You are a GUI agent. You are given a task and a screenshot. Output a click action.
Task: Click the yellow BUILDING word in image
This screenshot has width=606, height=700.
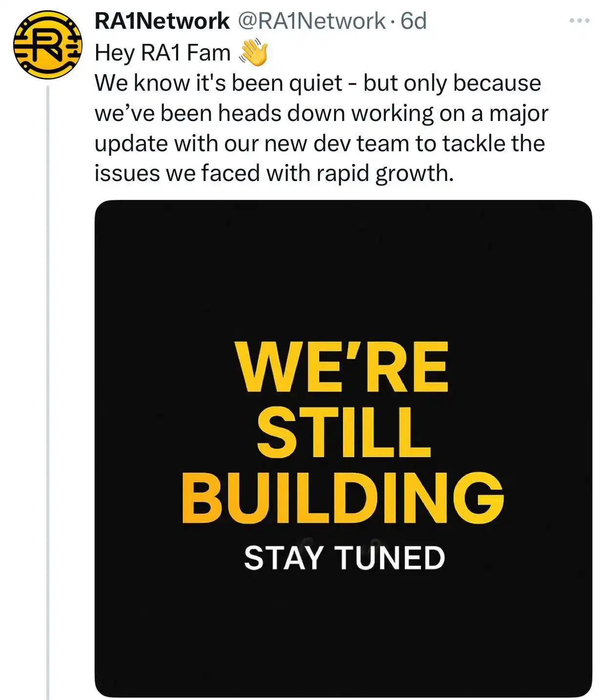pyautogui.click(x=343, y=498)
